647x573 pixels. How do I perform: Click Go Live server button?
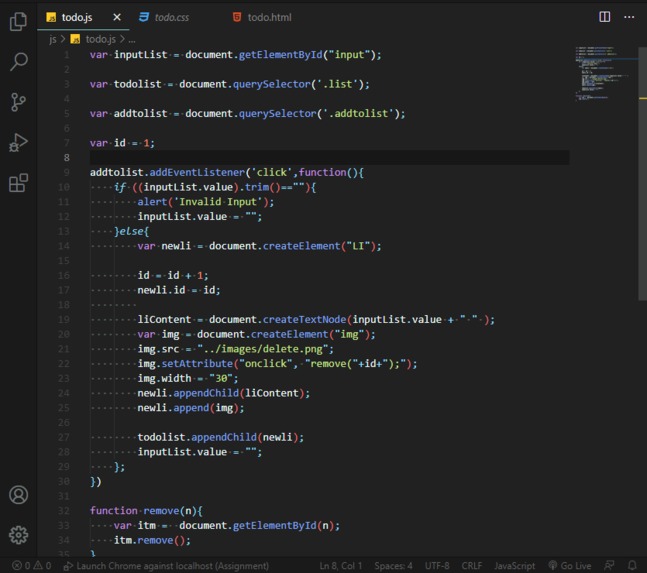coord(569,566)
